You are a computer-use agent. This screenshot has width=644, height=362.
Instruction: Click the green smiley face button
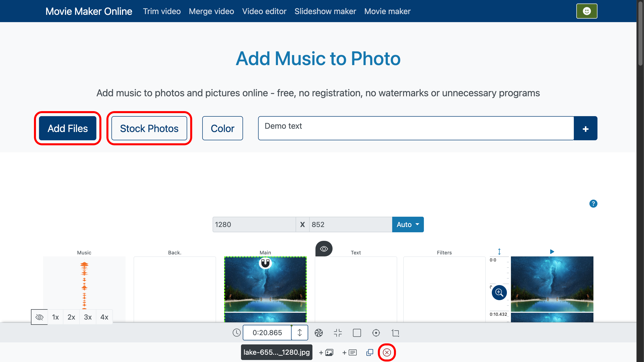tap(587, 11)
